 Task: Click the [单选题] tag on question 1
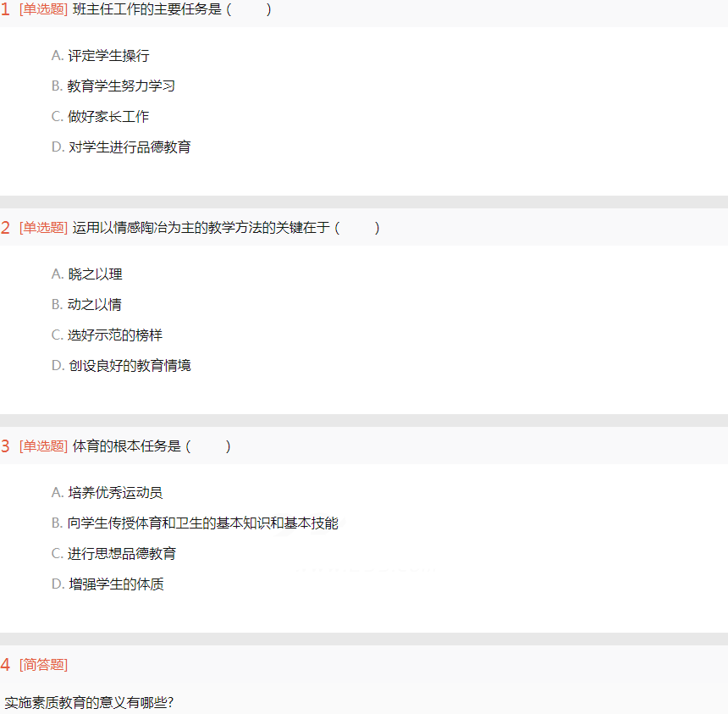point(43,9)
